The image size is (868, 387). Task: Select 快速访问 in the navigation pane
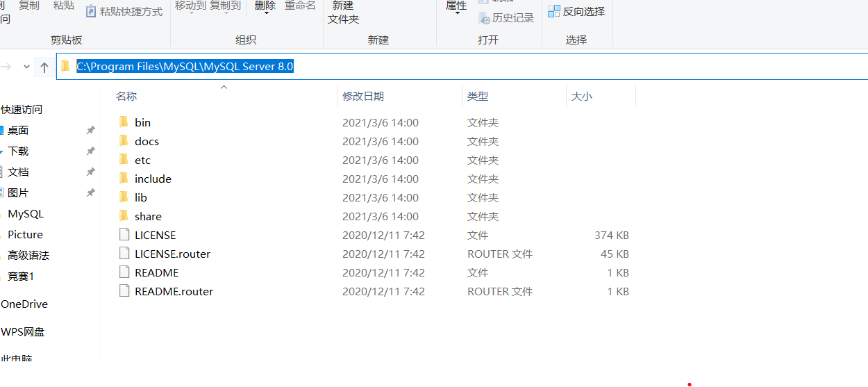(22, 110)
